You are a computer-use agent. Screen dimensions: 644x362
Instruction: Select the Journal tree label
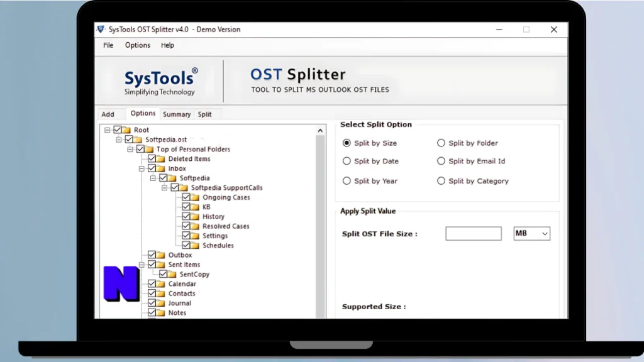pos(180,304)
